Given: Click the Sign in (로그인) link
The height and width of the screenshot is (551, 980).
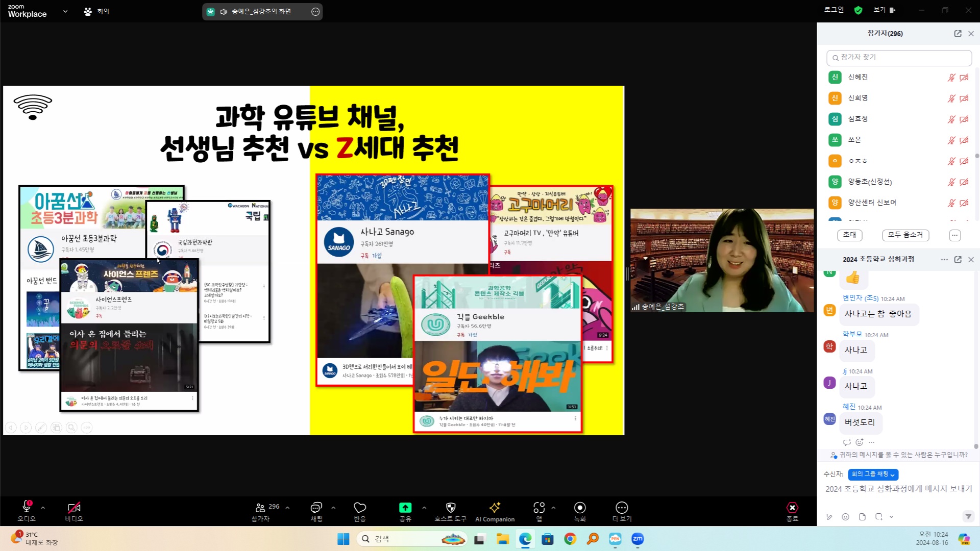Looking at the screenshot, I should (834, 10).
